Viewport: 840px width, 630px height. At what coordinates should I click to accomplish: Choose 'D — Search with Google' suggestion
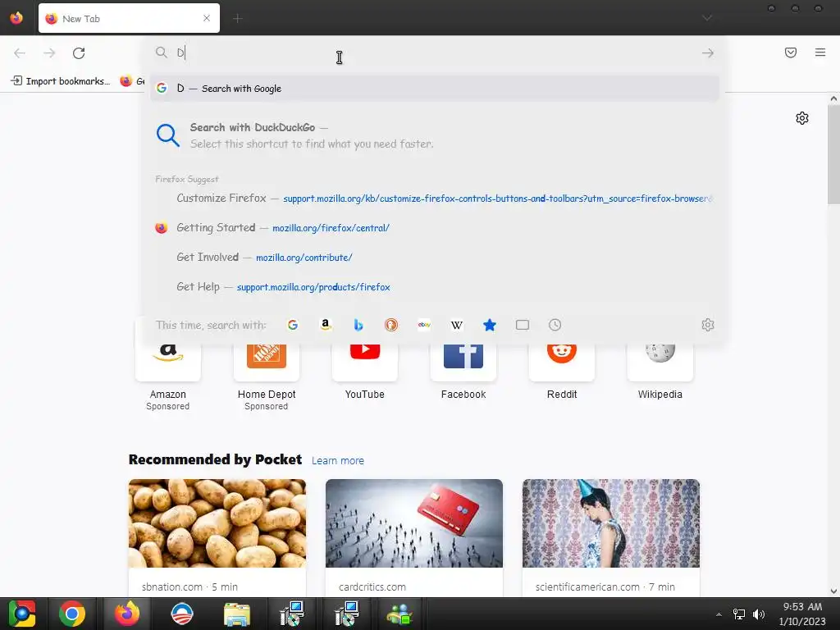[x=435, y=89]
